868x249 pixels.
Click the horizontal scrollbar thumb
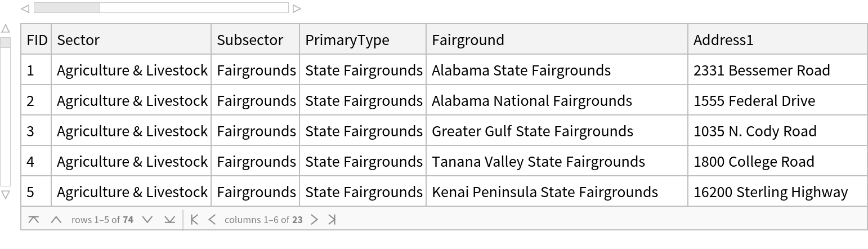point(66,8)
